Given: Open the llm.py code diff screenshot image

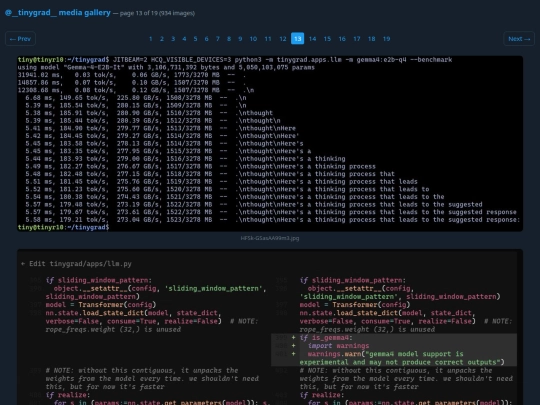Looking at the screenshot, I should (x=270, y=327).
